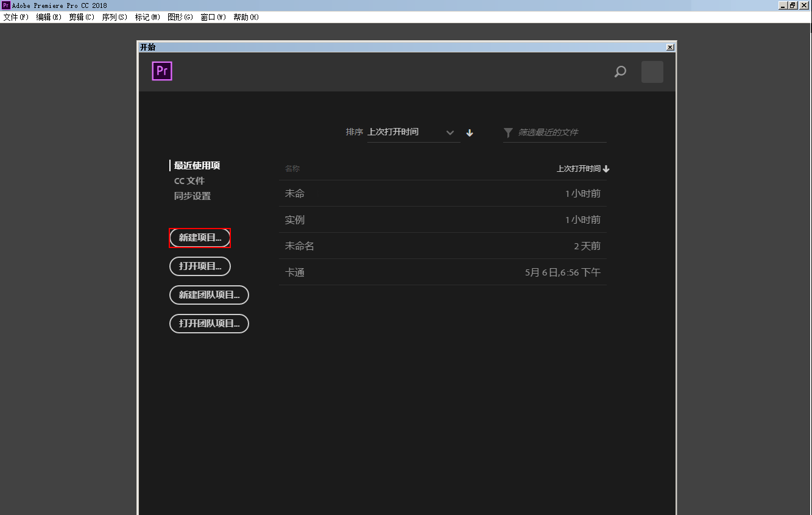
Task: Click the filter funnel icon
Action: coord(508,132)
